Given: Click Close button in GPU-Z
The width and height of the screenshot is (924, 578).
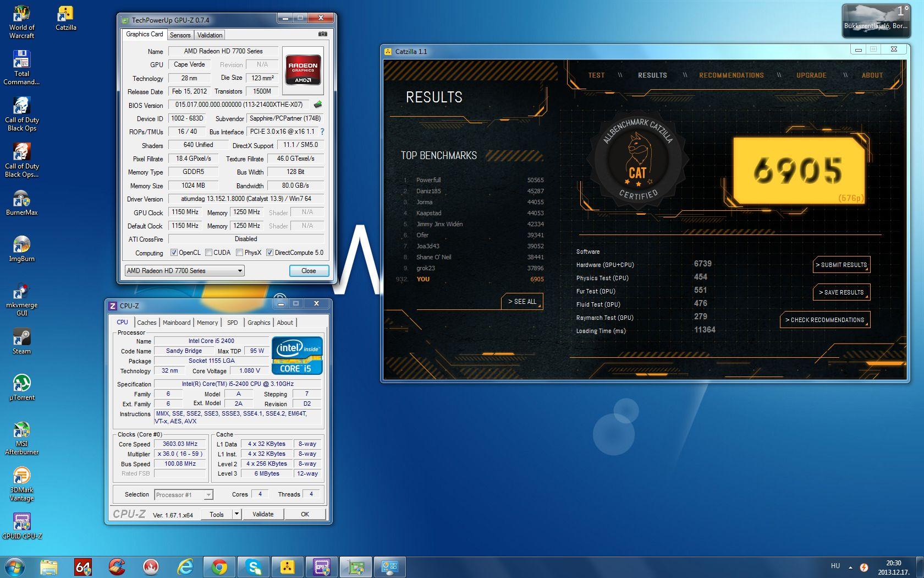Looking at the screenshot, I should pyautogui.click(x=309, y=271).
